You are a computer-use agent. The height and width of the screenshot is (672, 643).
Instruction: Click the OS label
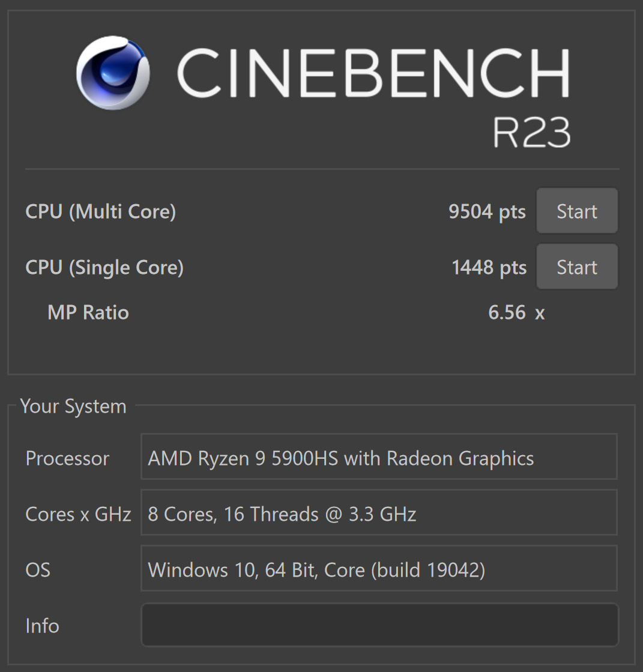tap(38, 570)
